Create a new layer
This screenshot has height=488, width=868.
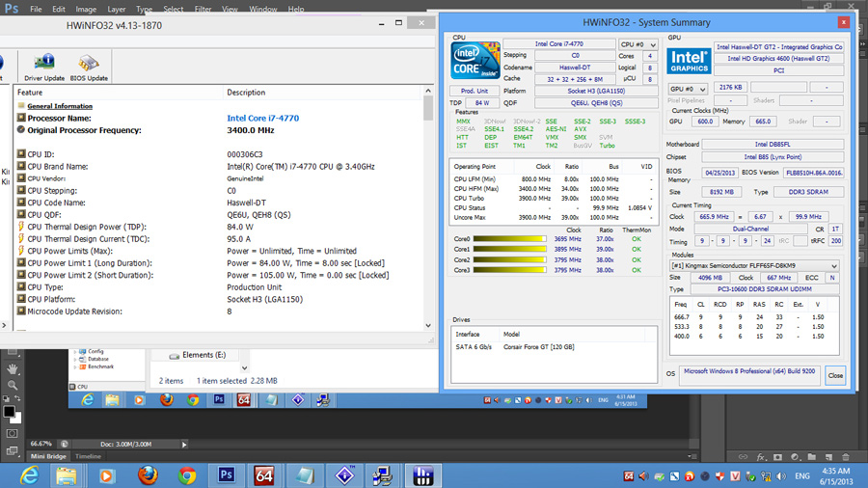point(828,457)
